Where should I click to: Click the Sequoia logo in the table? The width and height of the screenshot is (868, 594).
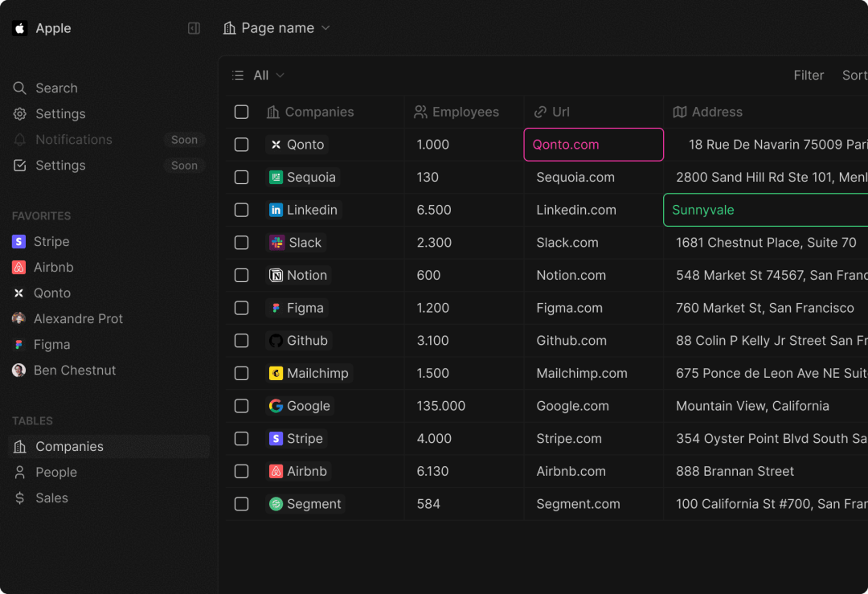[x=276, y=177]
